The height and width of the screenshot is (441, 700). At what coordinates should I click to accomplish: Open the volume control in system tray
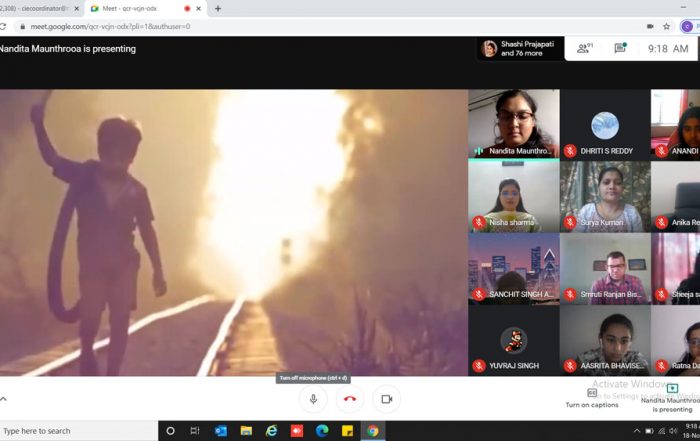point(673,431)
